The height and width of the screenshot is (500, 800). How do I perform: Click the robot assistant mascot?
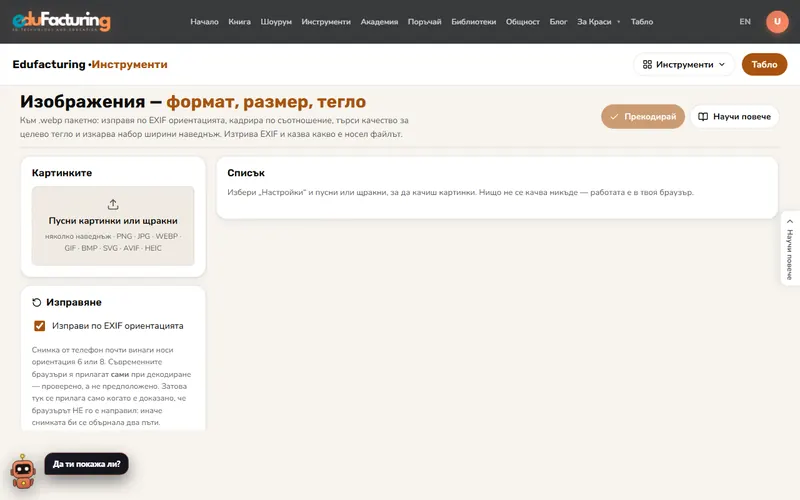point(23,471)
